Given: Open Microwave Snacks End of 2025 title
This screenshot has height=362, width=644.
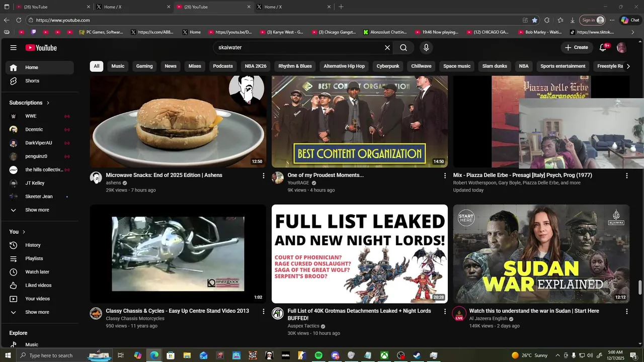Looking at the screenshot, I should pyautogui.click(x=164, y=175).
